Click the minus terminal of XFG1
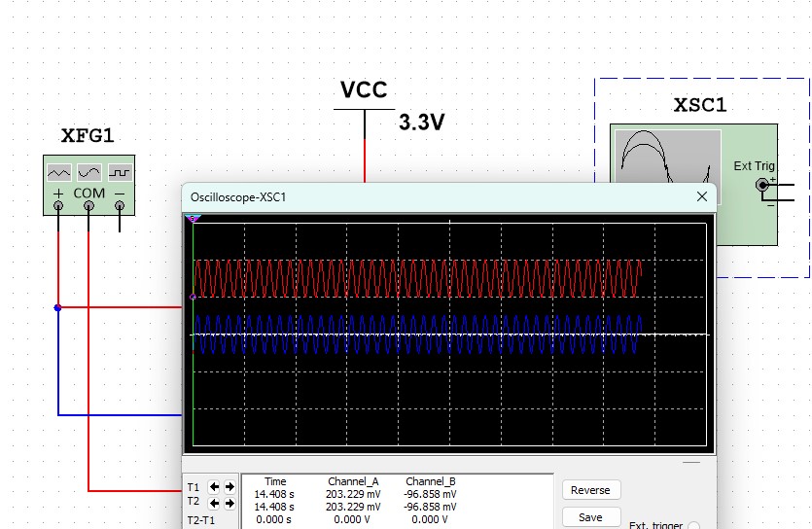 tap(120, 206)
